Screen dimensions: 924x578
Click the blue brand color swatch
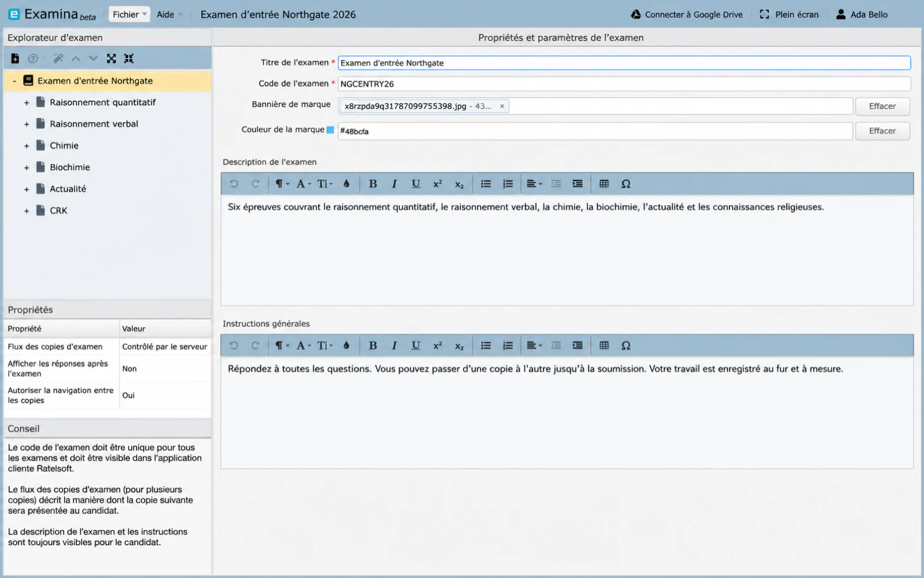[x=330, y=130]
